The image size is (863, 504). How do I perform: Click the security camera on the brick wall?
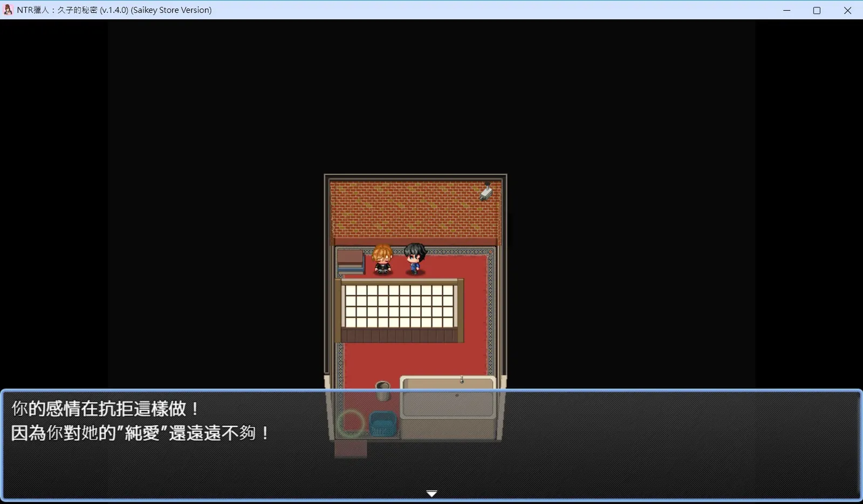pos(486,191)
